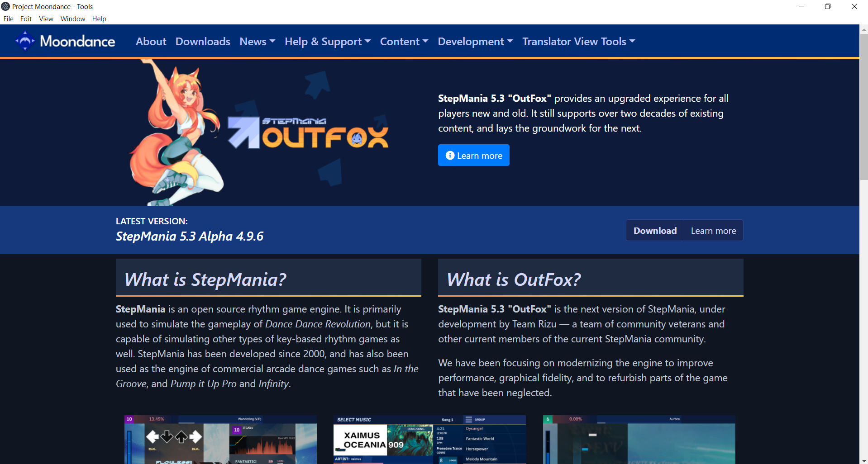Expand Translator View Tools dropdown
The image size is (868, 464).
point(578,42)
